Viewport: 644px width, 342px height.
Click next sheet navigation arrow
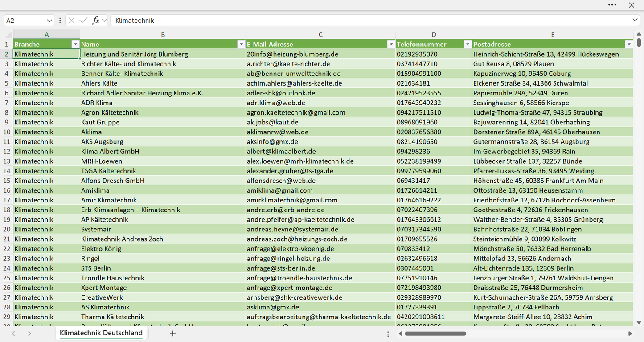click(x=29, y=334)
